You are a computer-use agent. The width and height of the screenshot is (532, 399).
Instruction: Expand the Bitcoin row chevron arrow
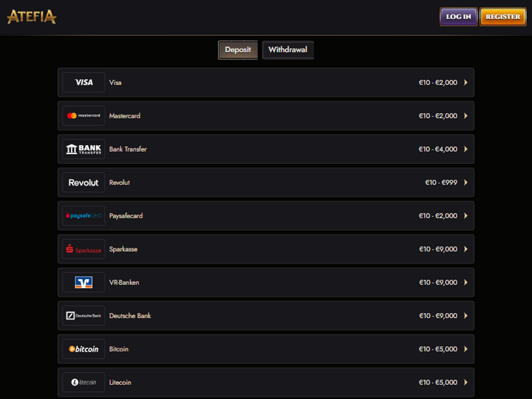coord(466,349)
